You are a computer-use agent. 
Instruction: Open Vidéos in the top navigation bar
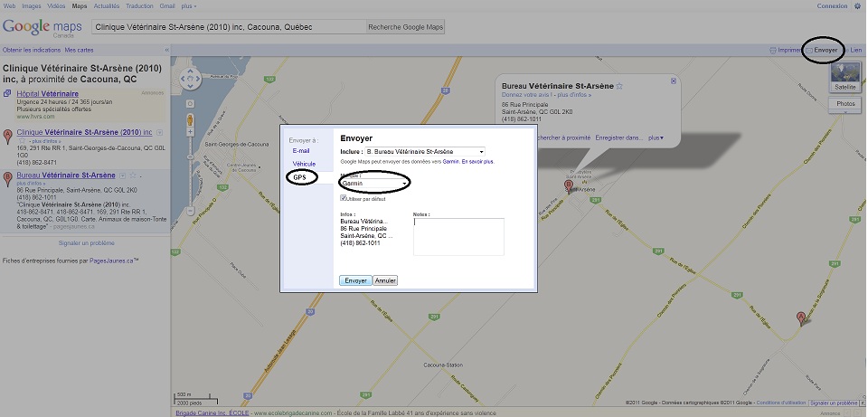point(56,6)
